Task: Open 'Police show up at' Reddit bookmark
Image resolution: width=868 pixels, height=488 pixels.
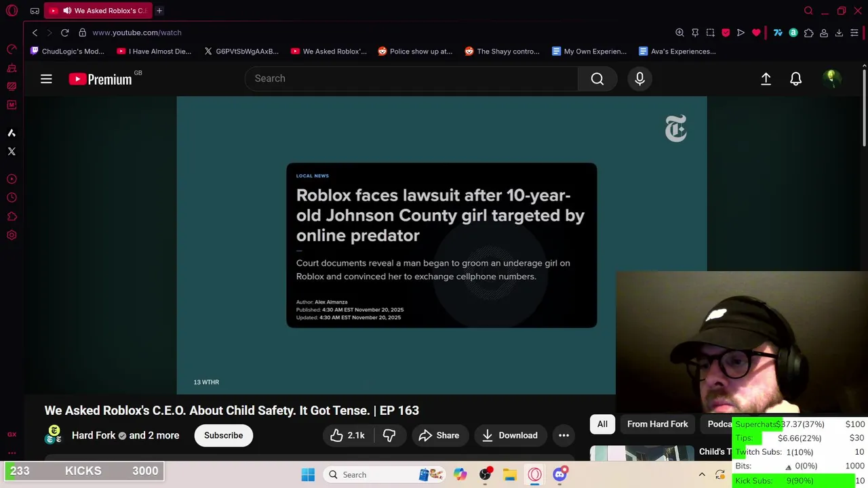Action: tap(415, 52)
